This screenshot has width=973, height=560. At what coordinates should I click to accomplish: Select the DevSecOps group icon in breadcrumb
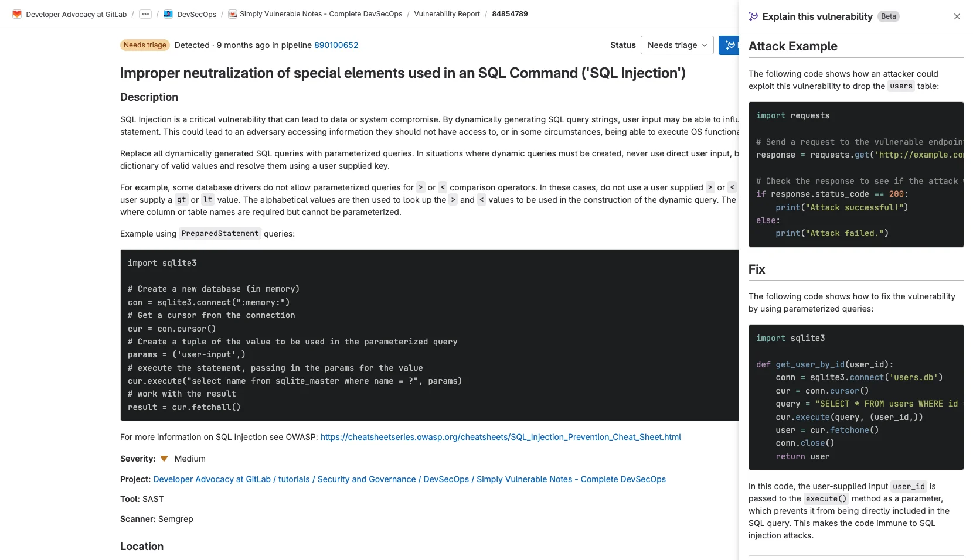point(168,13)
